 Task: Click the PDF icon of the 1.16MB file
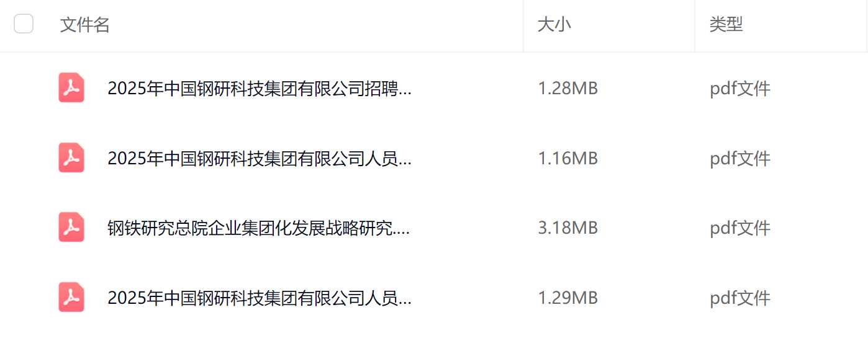[71, 157]
